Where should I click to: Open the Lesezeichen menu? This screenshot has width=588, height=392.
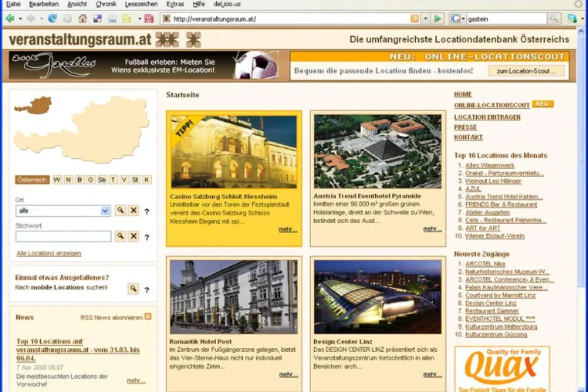pos(141,4)
